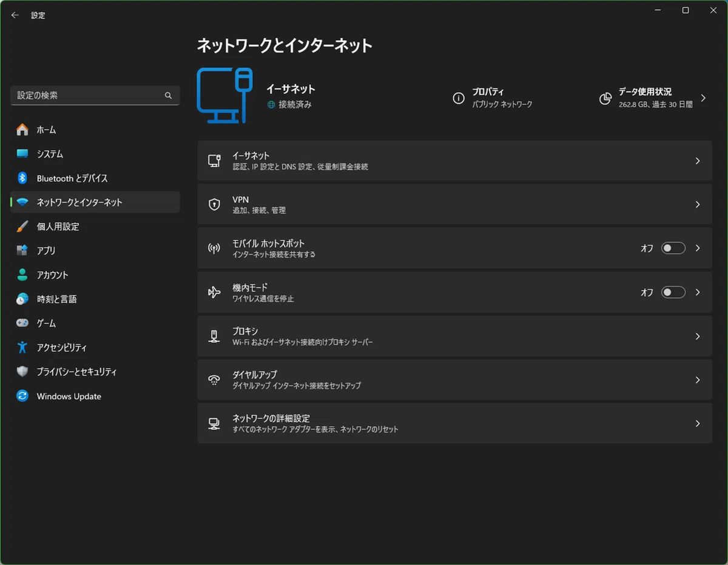Expand 機内モード details chevron
The width and height of the screenshot is (728, 565).
click(x=698, y=292)
